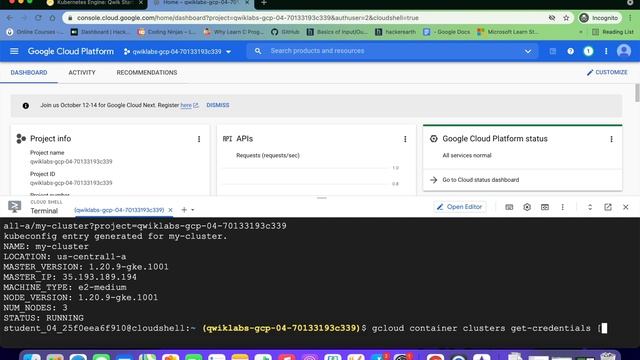Click the browser back button
This screenshot has width=640, height=360.
[10, 18]
